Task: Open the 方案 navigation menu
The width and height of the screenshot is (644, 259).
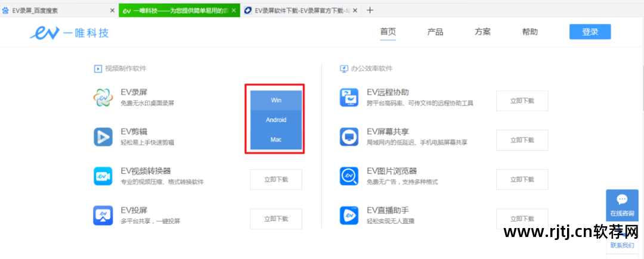Action: tap(482, 32)
